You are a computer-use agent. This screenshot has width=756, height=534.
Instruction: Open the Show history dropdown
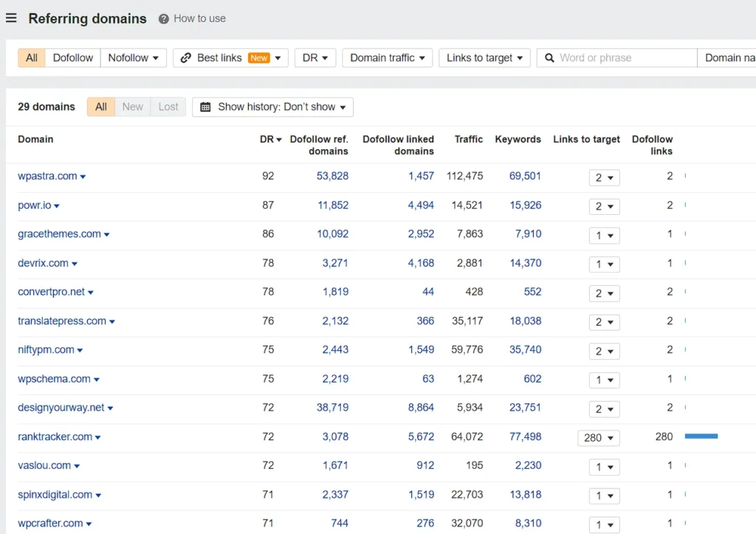(x=272, y=106)
